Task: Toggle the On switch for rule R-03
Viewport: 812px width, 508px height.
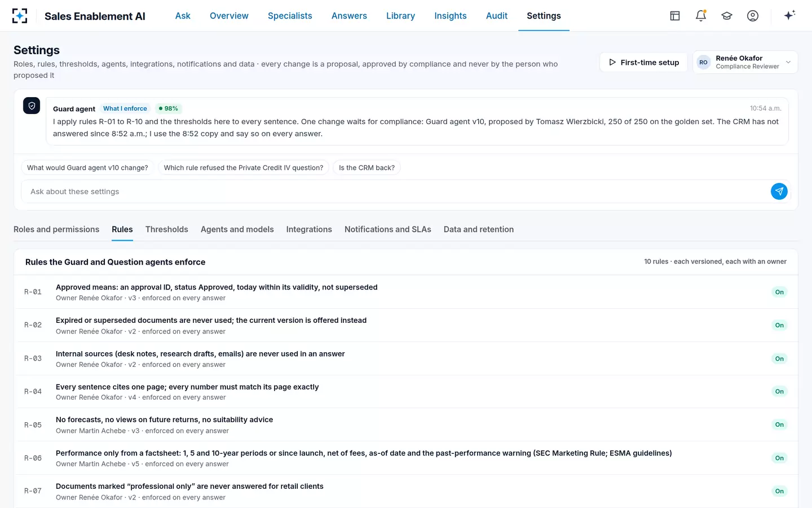Action: coord(779,358)
